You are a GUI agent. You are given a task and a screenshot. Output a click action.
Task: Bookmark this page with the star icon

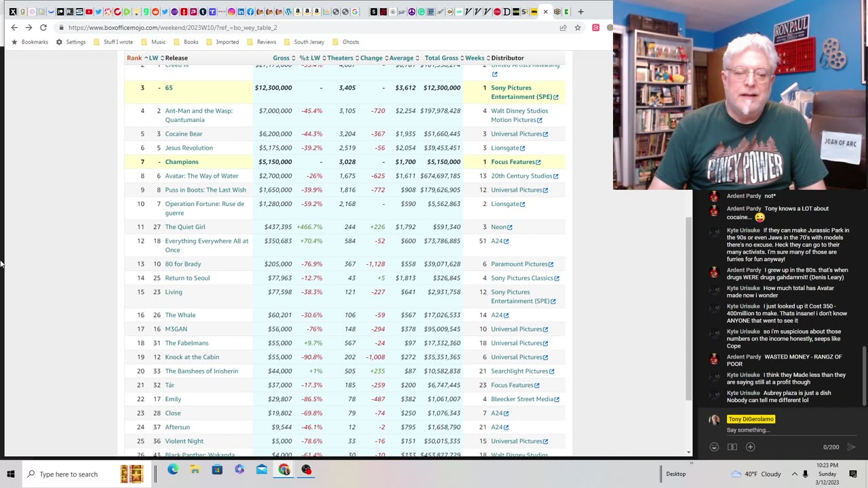pos(578,28)
